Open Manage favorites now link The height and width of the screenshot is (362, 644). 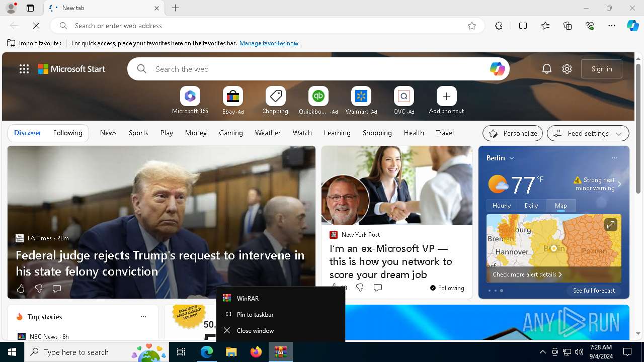click(269, 43)
